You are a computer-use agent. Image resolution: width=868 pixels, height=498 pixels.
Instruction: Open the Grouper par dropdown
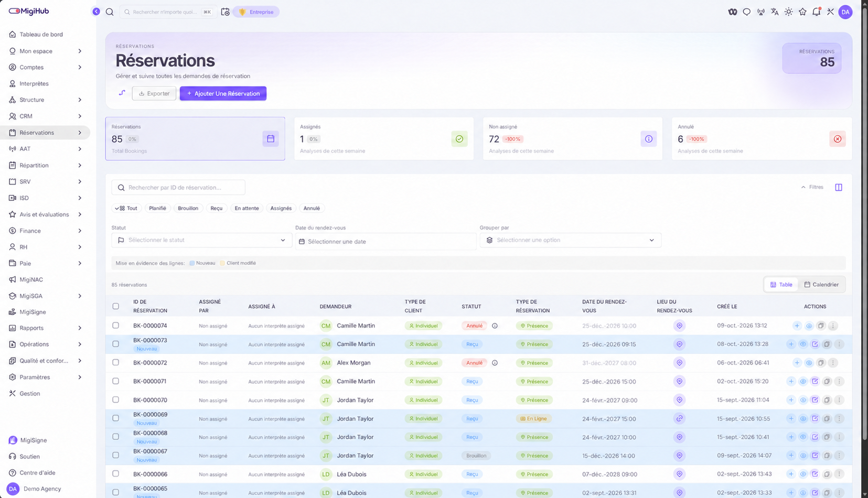(570, 240)
